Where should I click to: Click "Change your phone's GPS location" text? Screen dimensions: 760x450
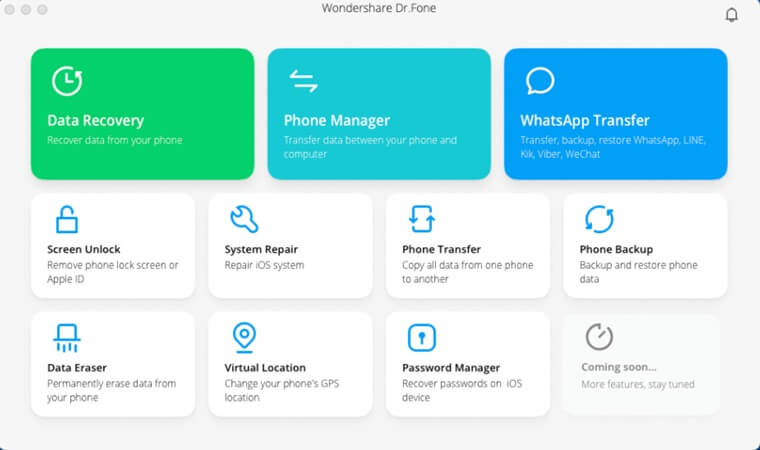tap(282, 390)
